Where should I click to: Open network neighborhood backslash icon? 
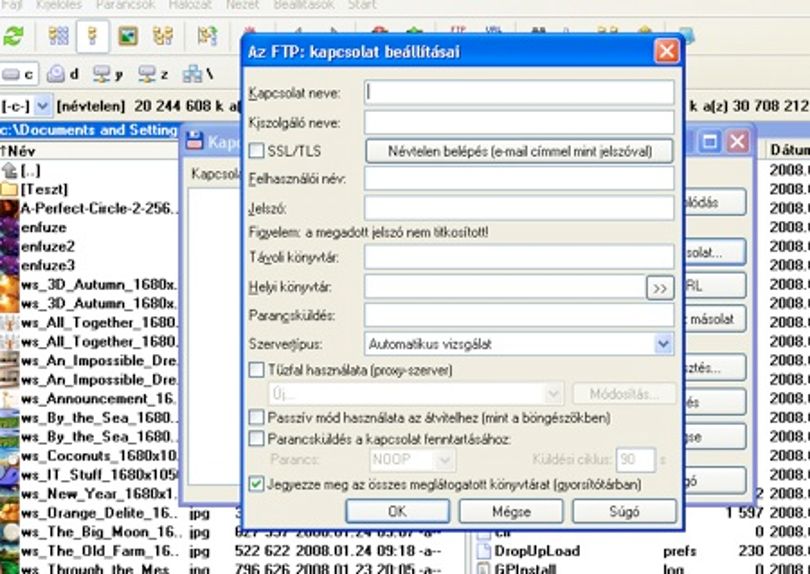pyautogui.click(x=198, y=74)
